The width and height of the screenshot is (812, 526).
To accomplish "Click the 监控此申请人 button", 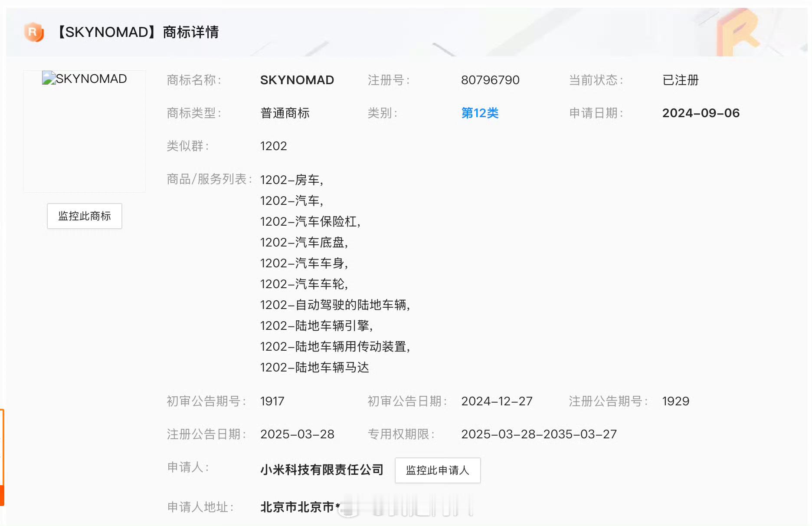I will tap(438, 470).
